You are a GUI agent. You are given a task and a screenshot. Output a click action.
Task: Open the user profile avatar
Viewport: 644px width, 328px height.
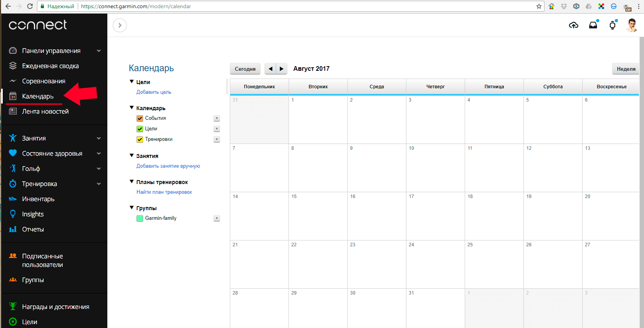632,25
